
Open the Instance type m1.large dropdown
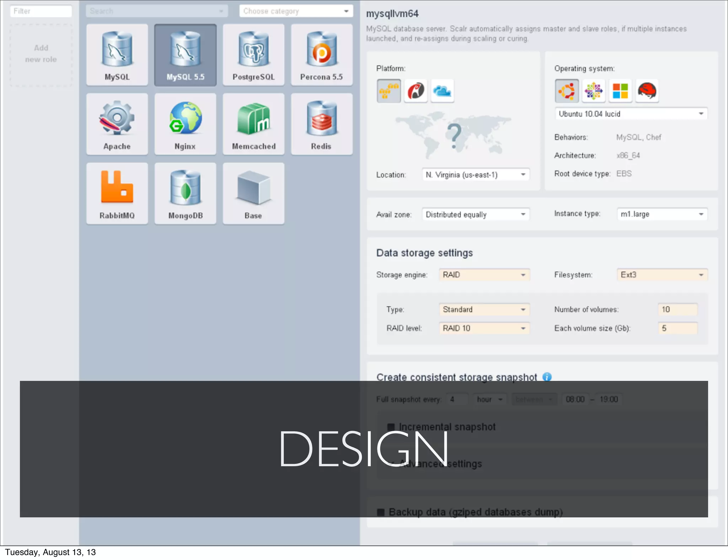[662, 214]
